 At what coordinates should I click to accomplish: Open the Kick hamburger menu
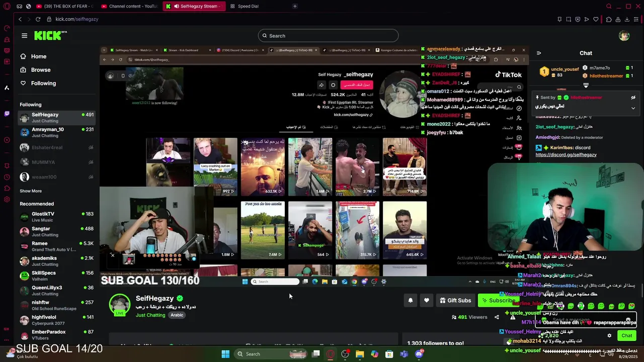pyautogui.click(x=24, y=36)
